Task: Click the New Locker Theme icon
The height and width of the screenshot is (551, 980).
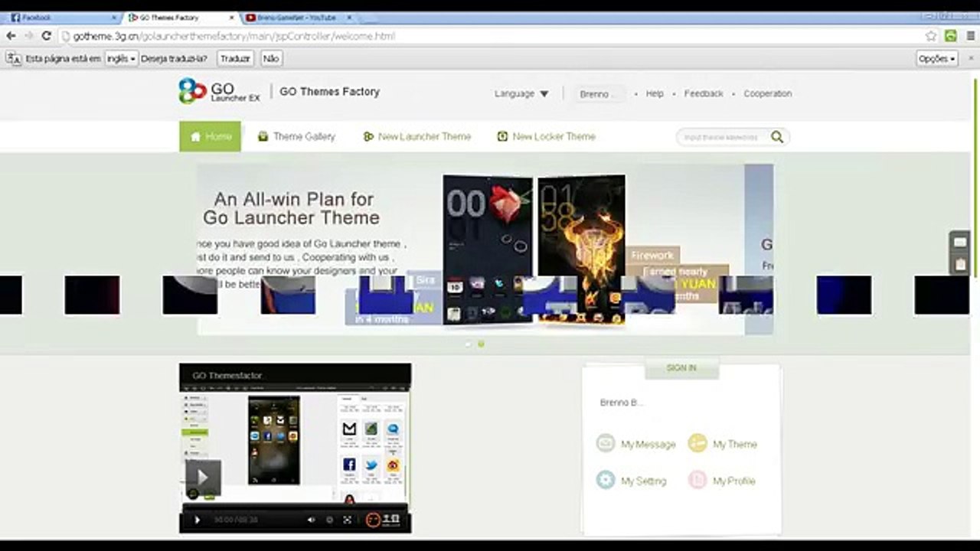Action: pos(502,136)
